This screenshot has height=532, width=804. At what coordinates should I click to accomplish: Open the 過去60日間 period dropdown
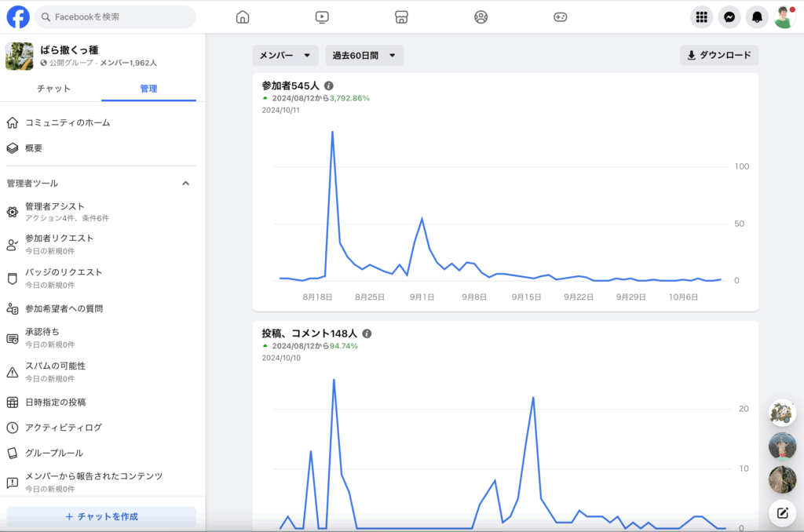click(x=364, y=56)
